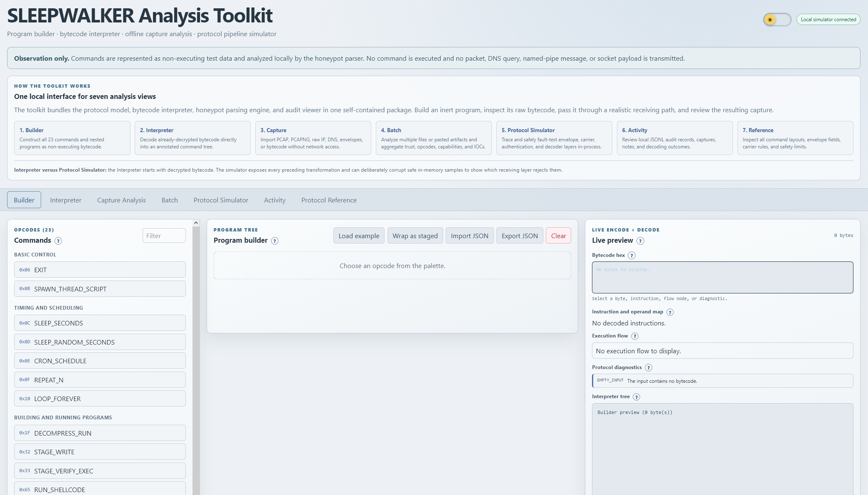Viewport: 868px width, 495px height.
Task: Click the 3. Capture overview card
Action: (313, 138)
